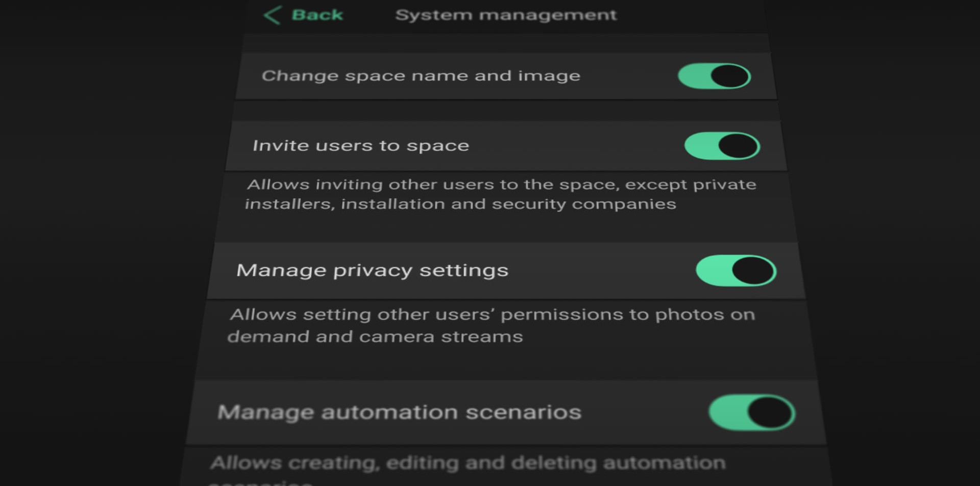Select the Invite users to space label
Viewport: 980px width, 486px height.
[x=361, y=146]
